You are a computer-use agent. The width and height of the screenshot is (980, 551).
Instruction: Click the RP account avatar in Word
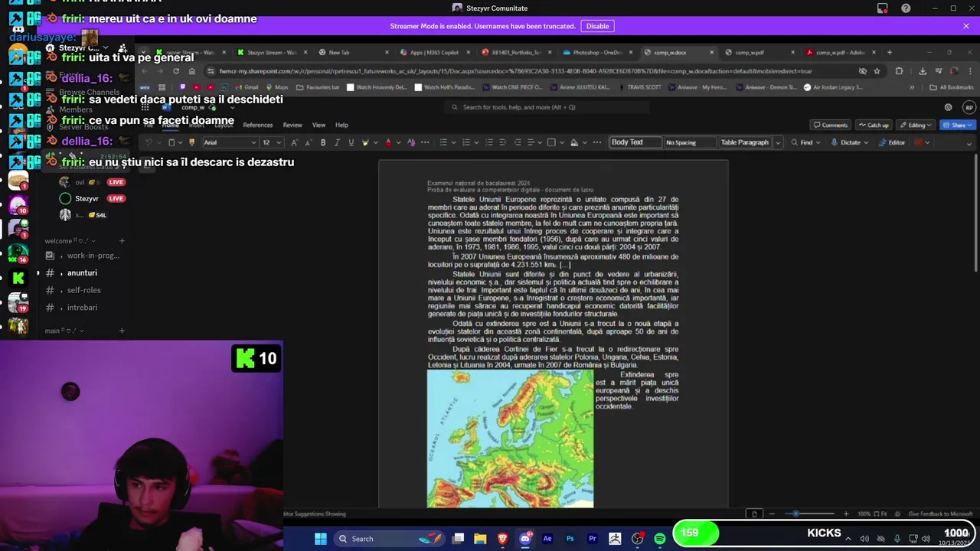tap(969, 107)
